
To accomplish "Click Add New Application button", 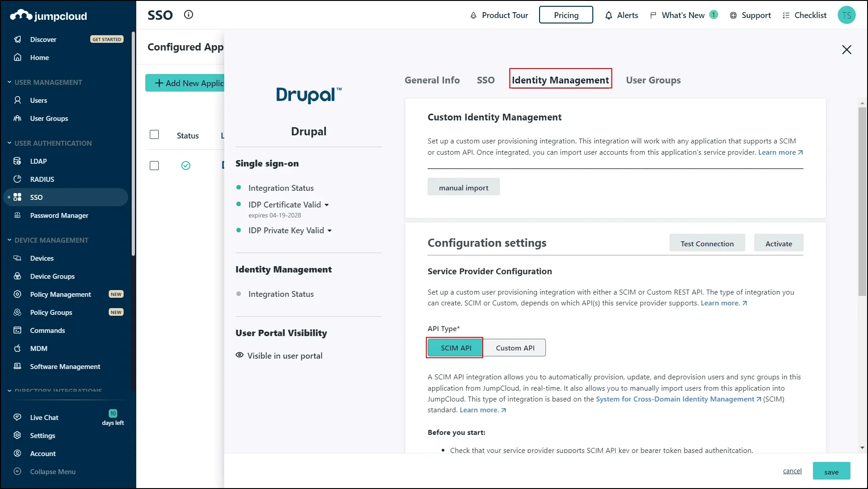I will click(x=185, y=83).
